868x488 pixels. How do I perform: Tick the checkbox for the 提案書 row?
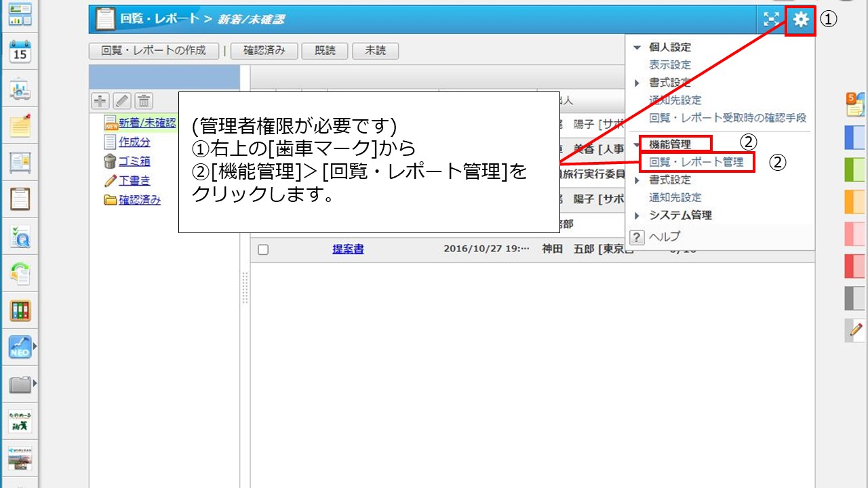click(x=263, y=249)
